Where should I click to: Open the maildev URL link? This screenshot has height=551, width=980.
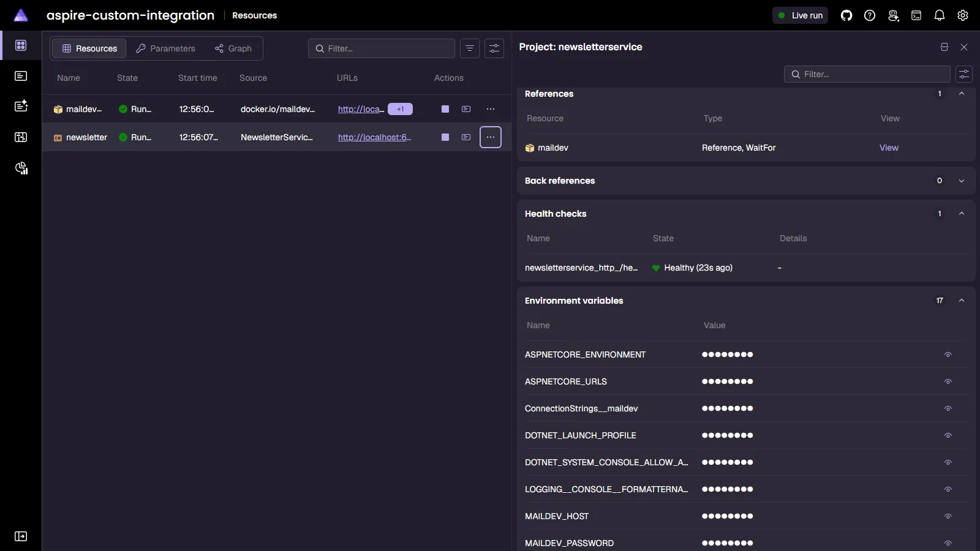tap(361, 109)
